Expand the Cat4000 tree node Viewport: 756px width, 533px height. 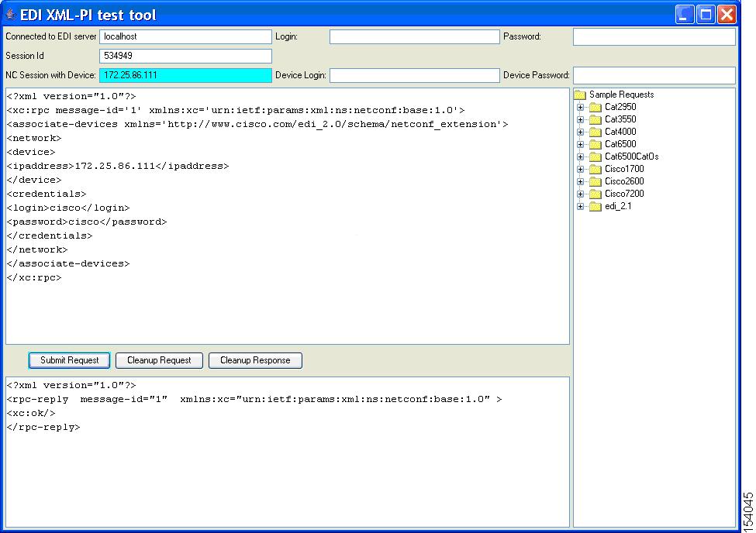click(x=581, y=132)
